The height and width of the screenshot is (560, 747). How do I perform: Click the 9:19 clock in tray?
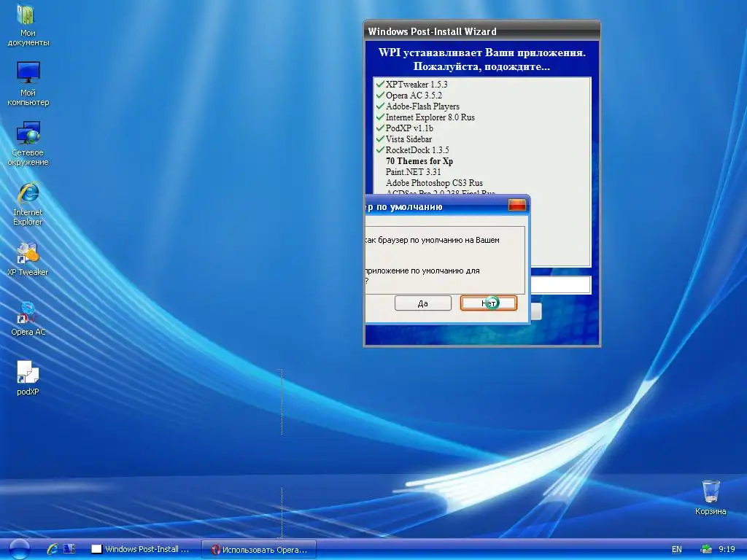727,549
